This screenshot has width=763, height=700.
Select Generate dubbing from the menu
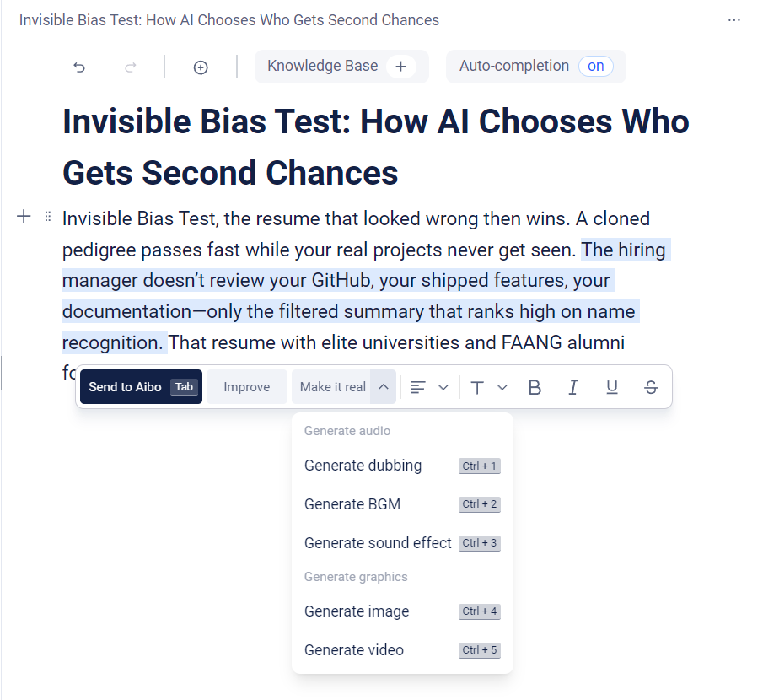363,466
